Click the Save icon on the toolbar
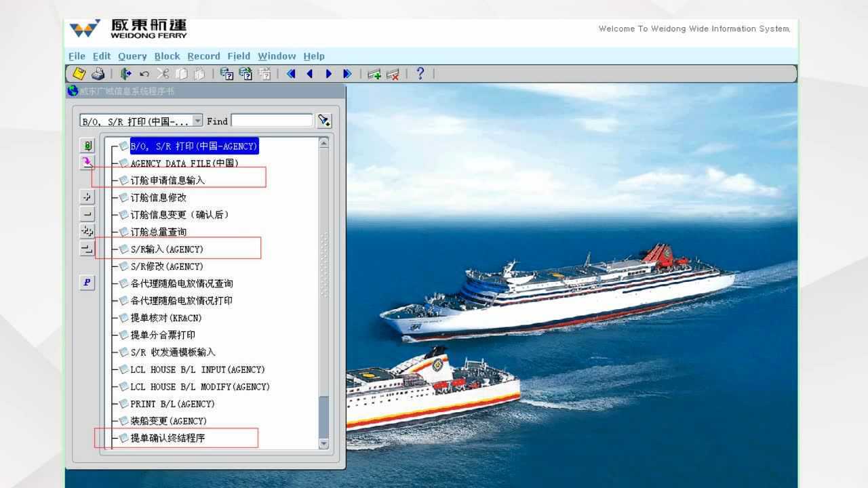 click(79, 73)
